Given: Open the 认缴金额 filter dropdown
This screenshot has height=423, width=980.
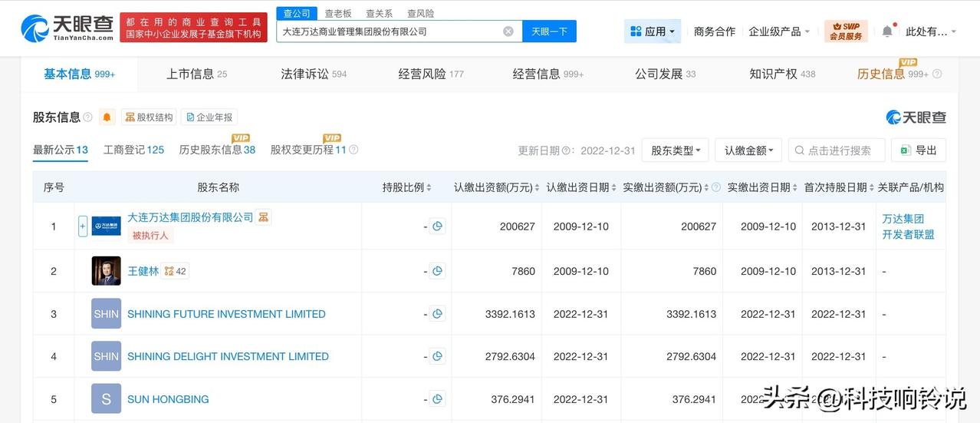Looking at the screenshot, I should click(748, 150).
